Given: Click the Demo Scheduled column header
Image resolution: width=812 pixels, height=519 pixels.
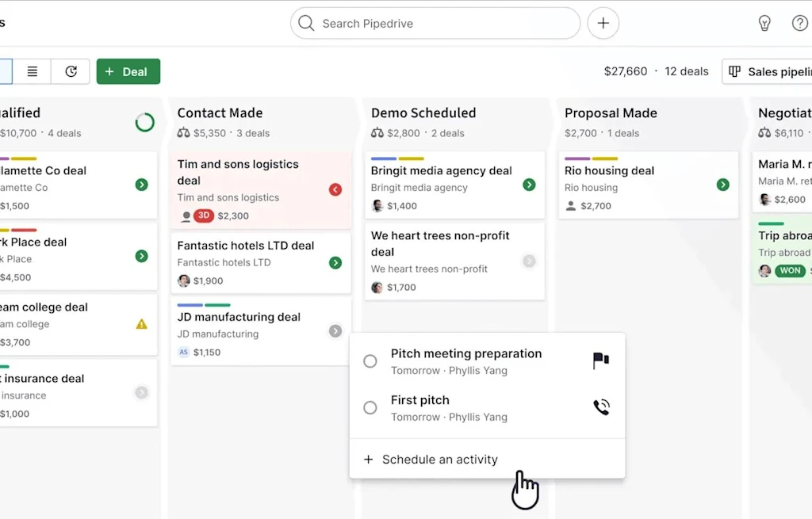Looking at the screenshot, I should pyautogui.click(x=423, y=113).
